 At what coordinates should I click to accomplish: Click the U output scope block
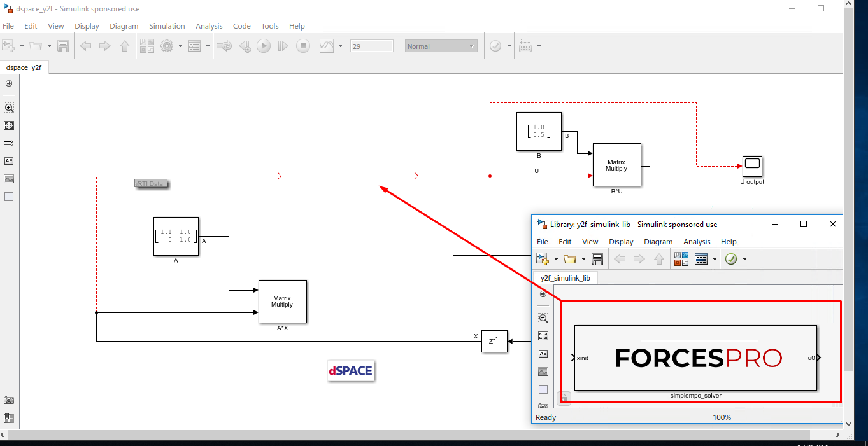(752, 165)
